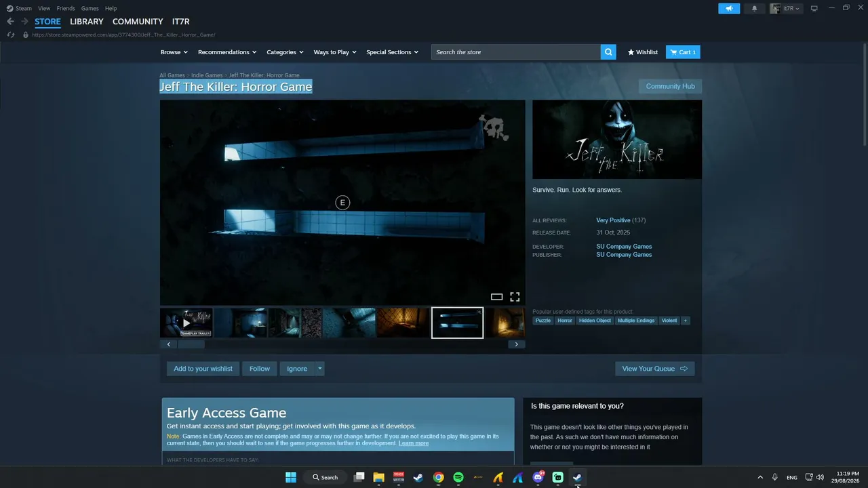Reload the store page
This screenshot has height=488, width=868.
11,35
